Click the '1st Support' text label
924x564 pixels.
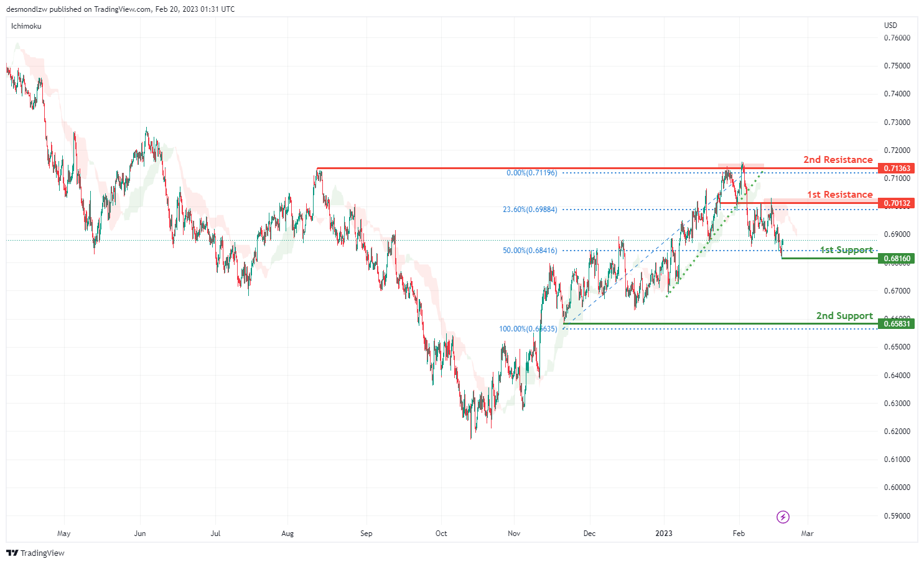(846, 250)
